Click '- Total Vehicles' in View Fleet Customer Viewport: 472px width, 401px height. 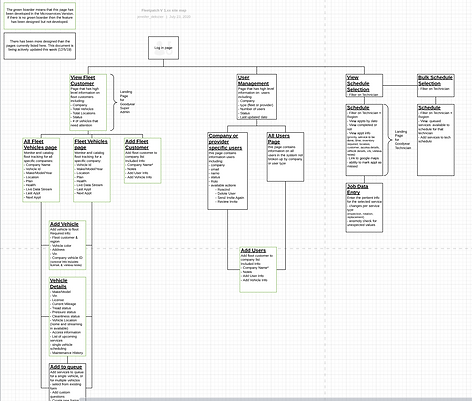tap(82, 109)
